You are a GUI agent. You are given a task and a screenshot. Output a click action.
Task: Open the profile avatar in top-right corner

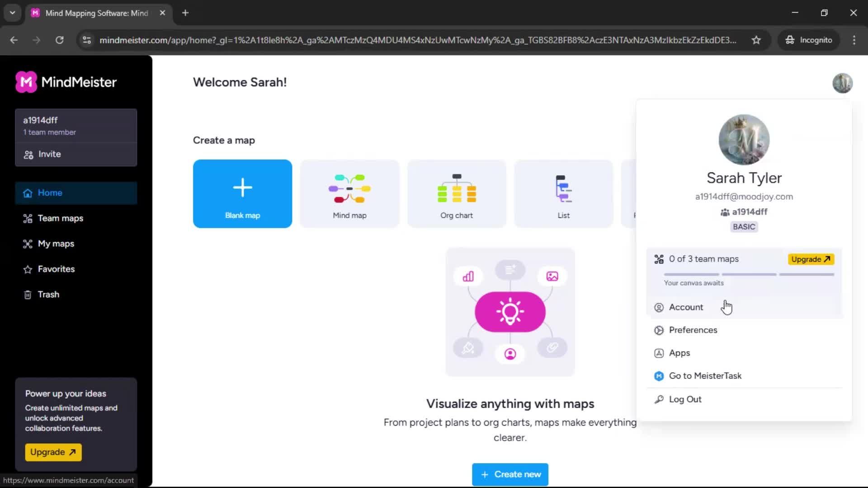(842, 83)
